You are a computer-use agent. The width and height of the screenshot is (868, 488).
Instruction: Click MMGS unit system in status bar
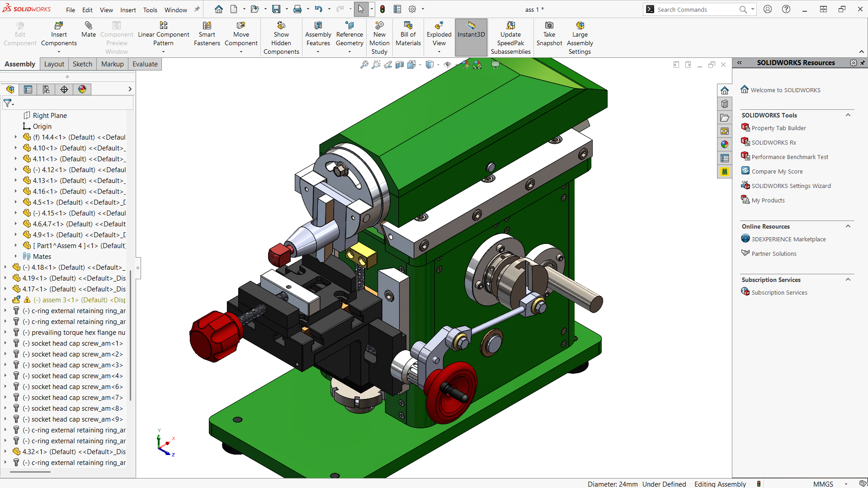[x=823, y=484]
